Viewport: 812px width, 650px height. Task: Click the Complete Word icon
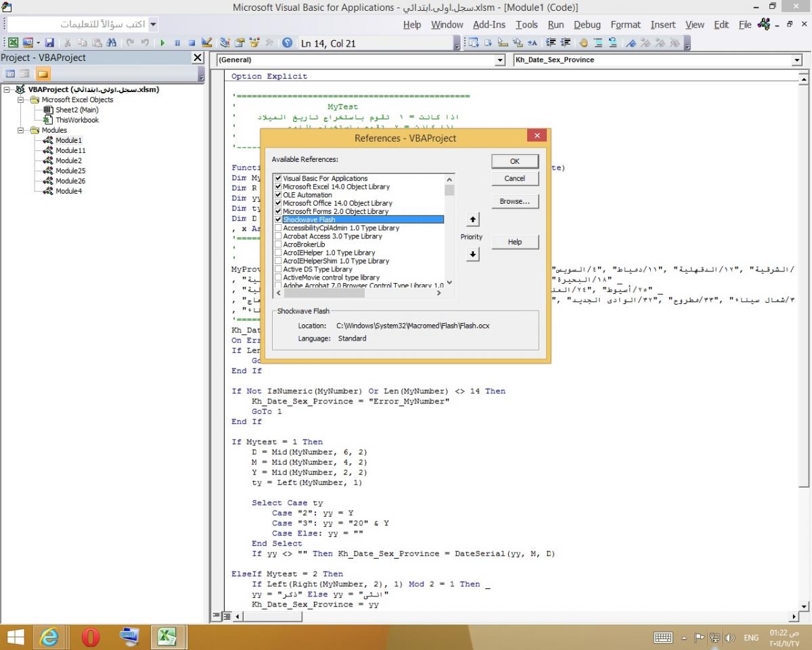pyautogui.click(x=532, y=43)
